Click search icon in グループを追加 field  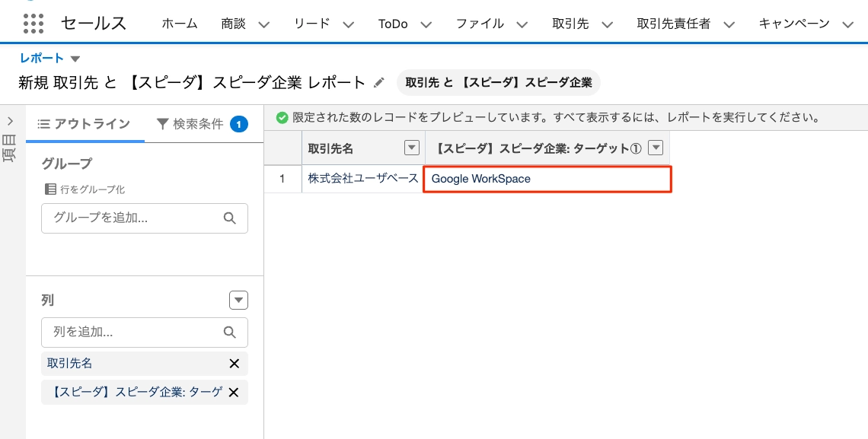coord(230,218)
